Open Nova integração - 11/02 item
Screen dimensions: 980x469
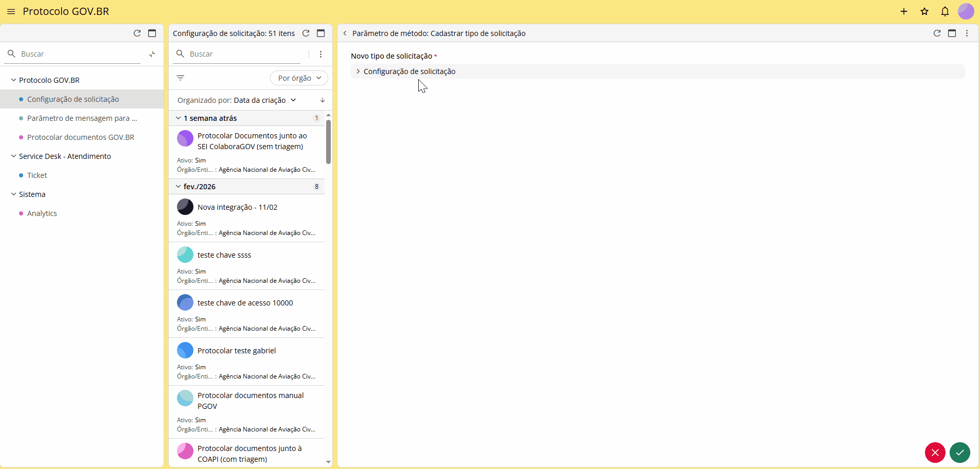click(x=247, y=218)
